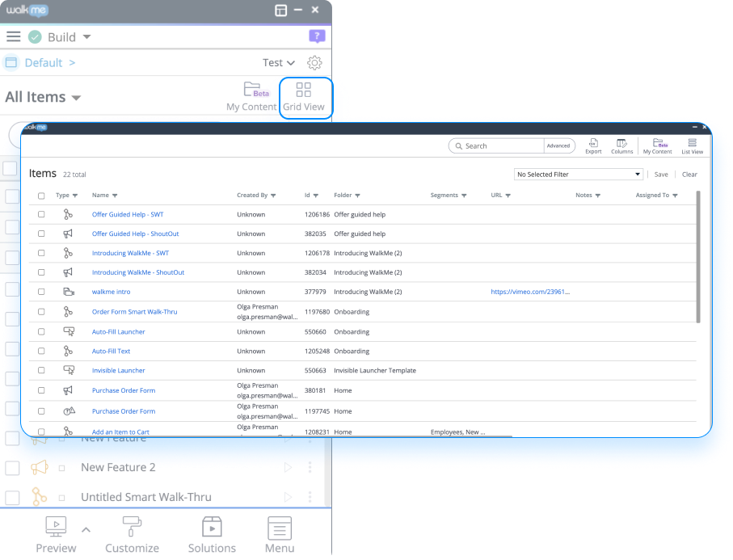733x560 pixels.
Task: Click ShoutOut icon of Offer Guided Help - ShoutOut
Action: (68, 234)
